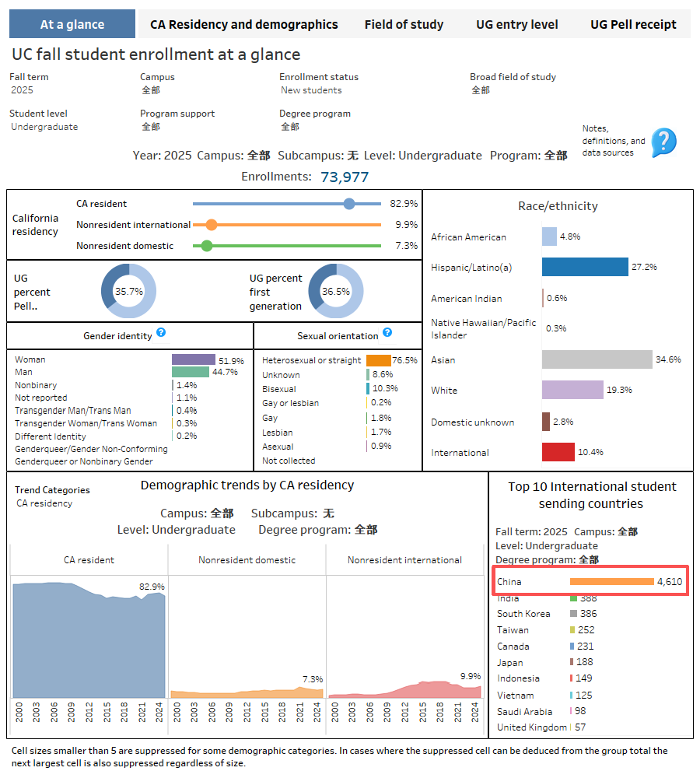This screenshot has height=778, width=700.
Task: Click the UG percent Pell donut chart
Action: [x=128, y=292]
